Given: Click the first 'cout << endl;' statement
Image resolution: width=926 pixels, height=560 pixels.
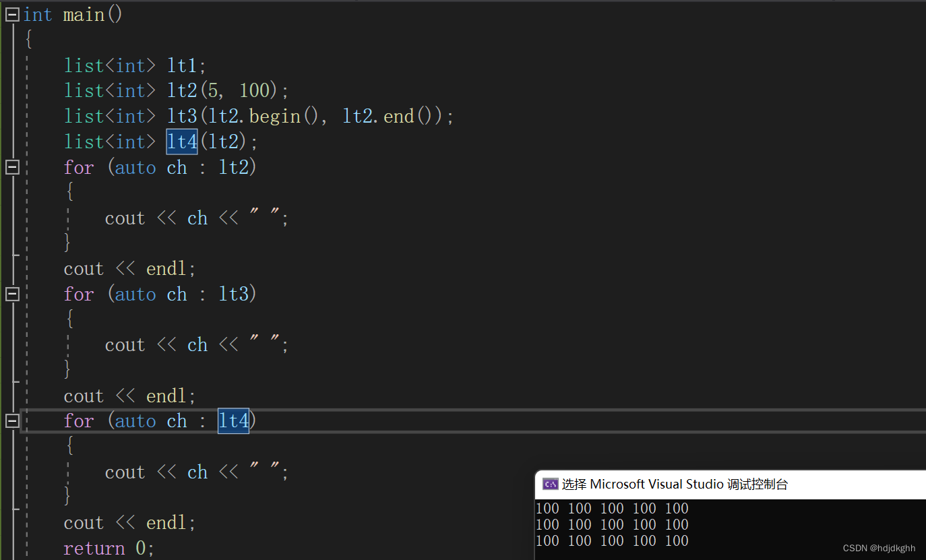Looking at the screenshot, I should pos(129,268).
